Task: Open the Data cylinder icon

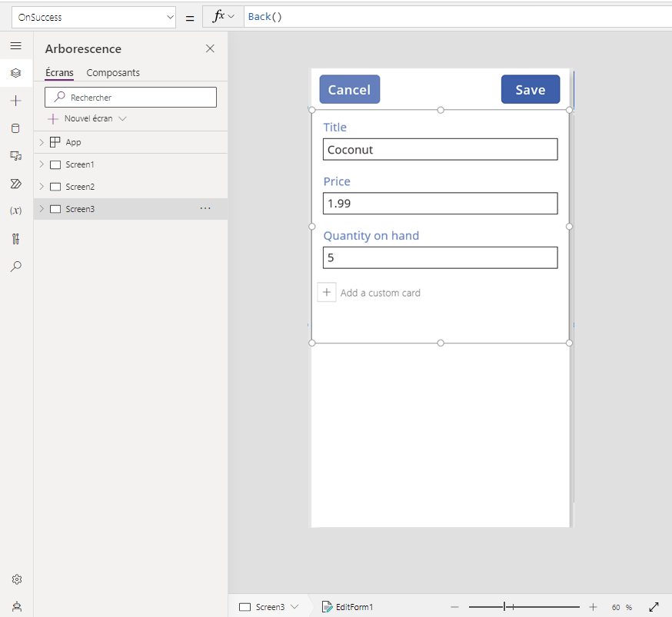Action: tap(16, 128)
